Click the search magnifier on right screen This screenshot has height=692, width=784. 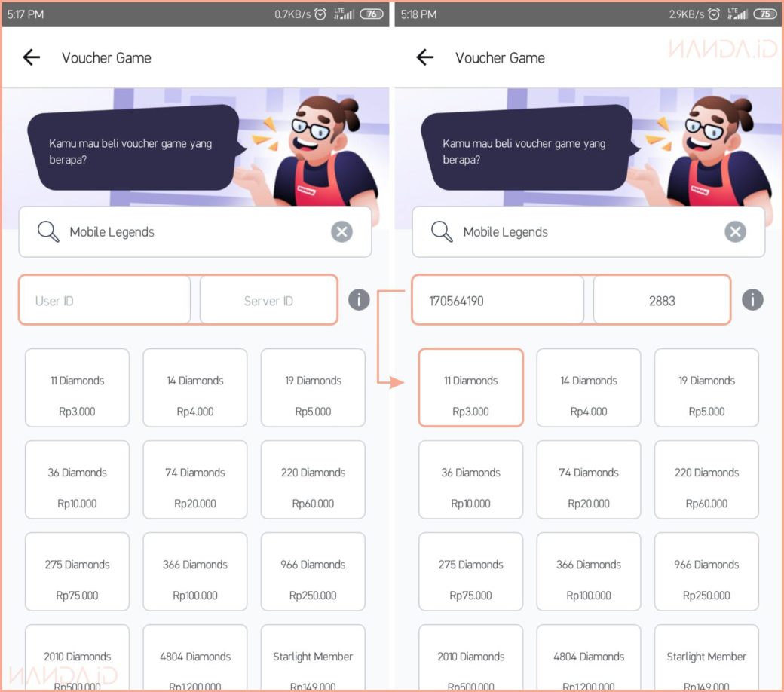[x=442, y=232]
